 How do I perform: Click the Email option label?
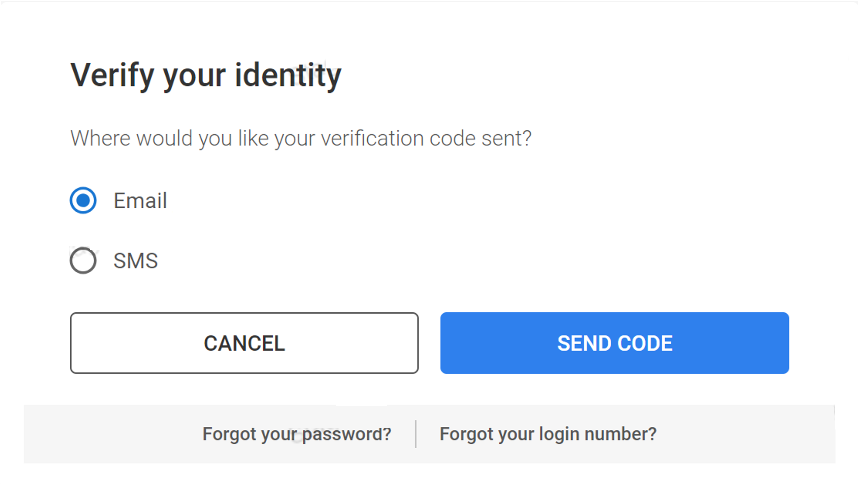(x=140, y=201)
